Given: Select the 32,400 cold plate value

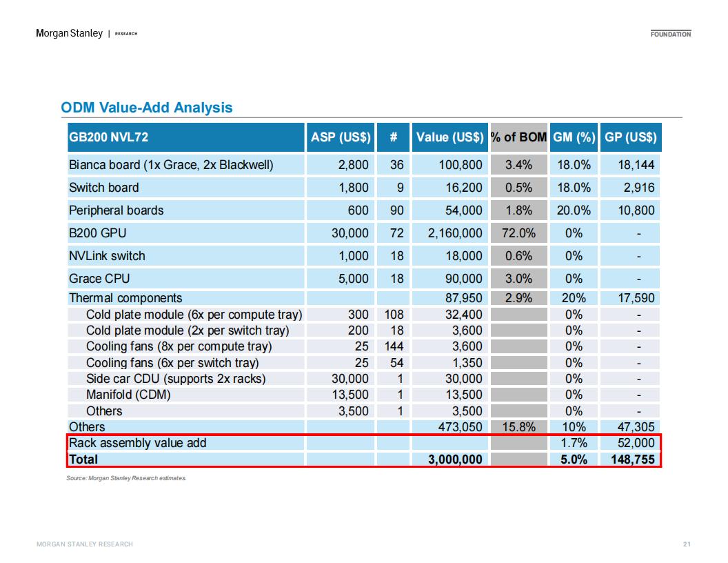Looking at the screenshot, I should (463, 315).
